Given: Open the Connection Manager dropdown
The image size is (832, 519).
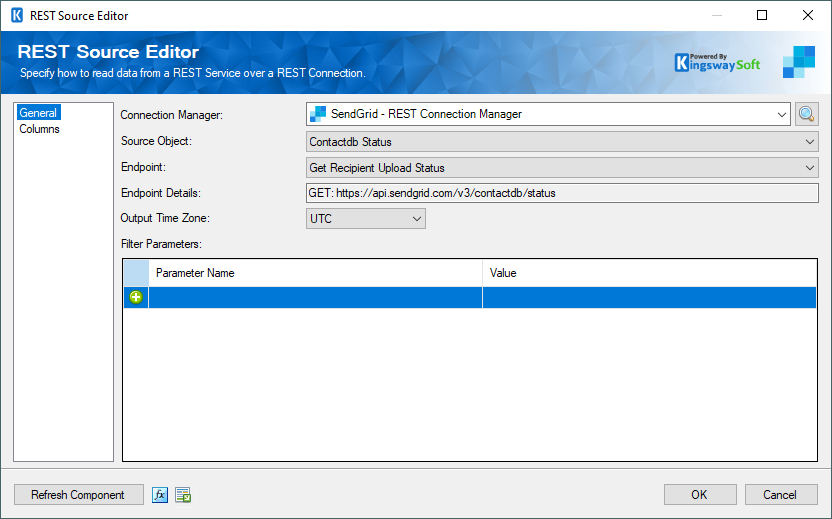Looking at the screenshot, I should pyautogui.click(x=548, y=114).
